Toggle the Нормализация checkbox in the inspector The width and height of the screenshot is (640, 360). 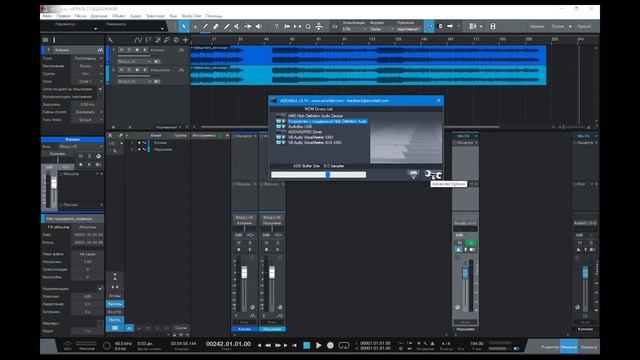[100, 289]
